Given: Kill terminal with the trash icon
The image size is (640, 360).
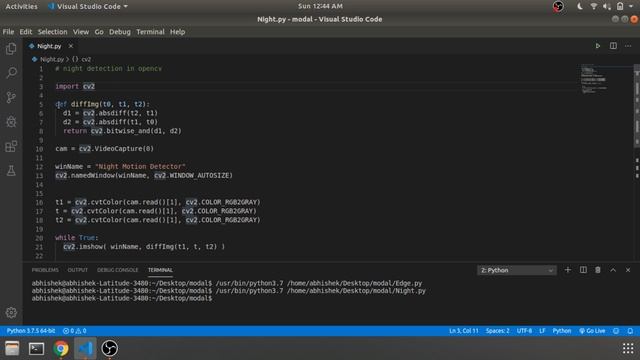Looking at the screenshot, I should tap(598, 270).
